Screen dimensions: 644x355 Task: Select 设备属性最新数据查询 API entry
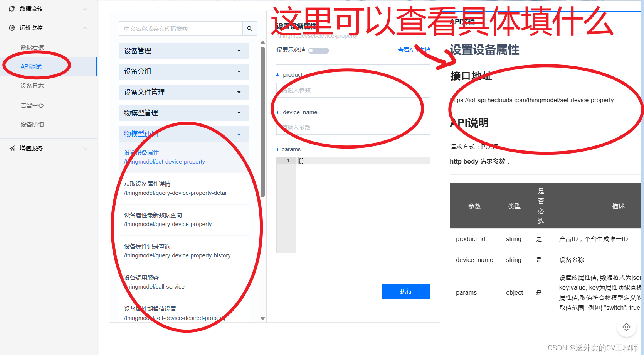coord(184,220)
